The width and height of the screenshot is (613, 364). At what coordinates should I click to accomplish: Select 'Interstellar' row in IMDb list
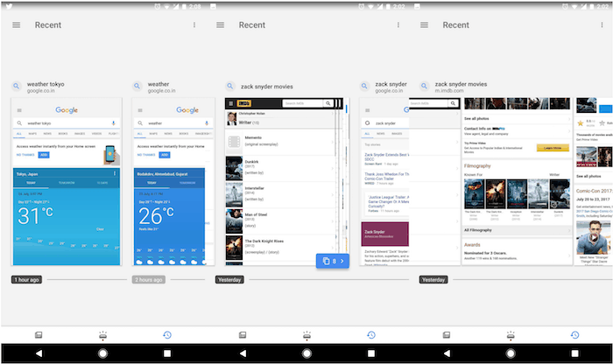point(280,194)
